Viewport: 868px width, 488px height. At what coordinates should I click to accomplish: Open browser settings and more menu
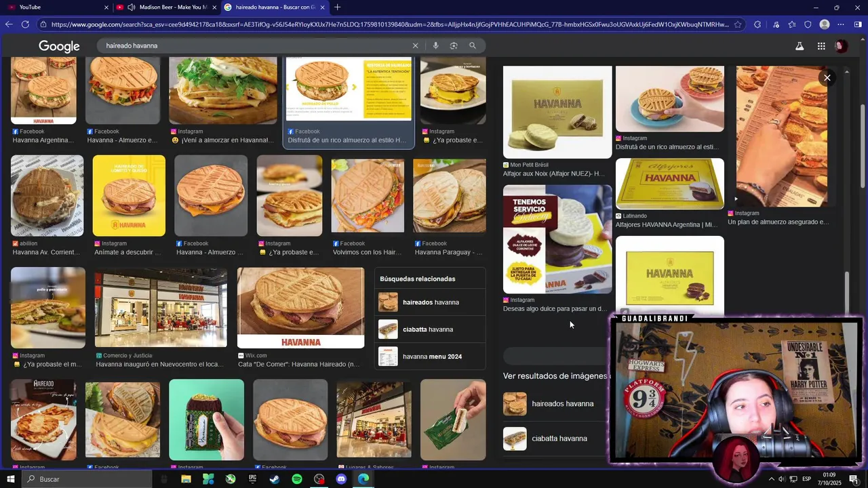(x=841, y=24)
